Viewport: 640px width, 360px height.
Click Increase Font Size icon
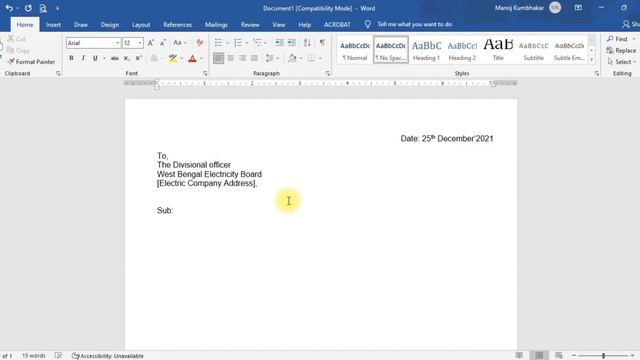pos(151,43)
